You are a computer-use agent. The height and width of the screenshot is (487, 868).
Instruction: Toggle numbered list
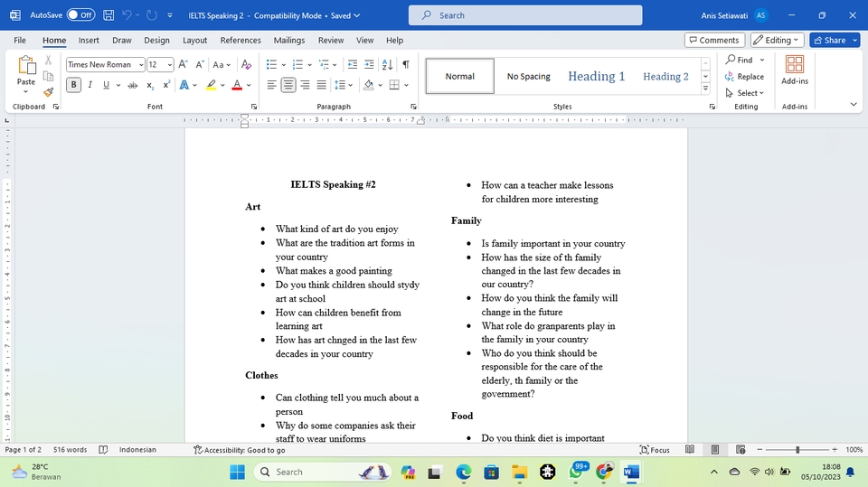click(x=297, y=65)
